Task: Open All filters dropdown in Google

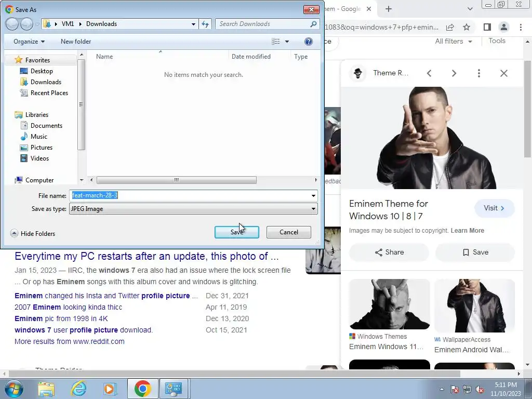Action: click(x=454, y=41)
